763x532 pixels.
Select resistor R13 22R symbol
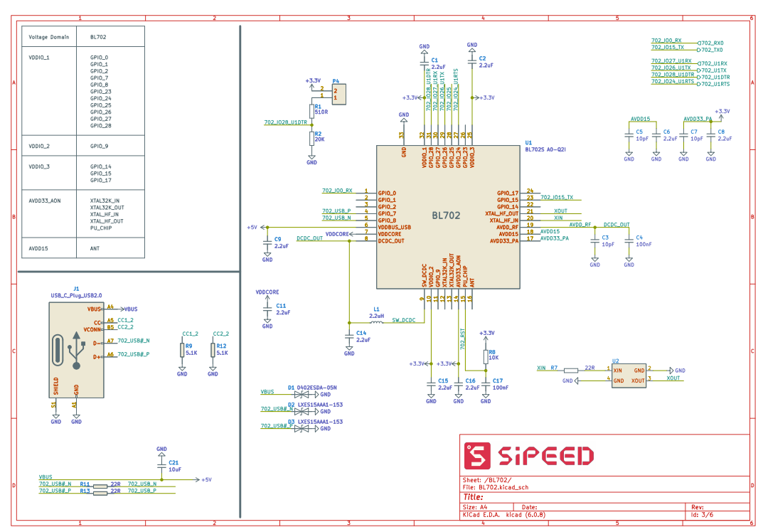(100, 493)
